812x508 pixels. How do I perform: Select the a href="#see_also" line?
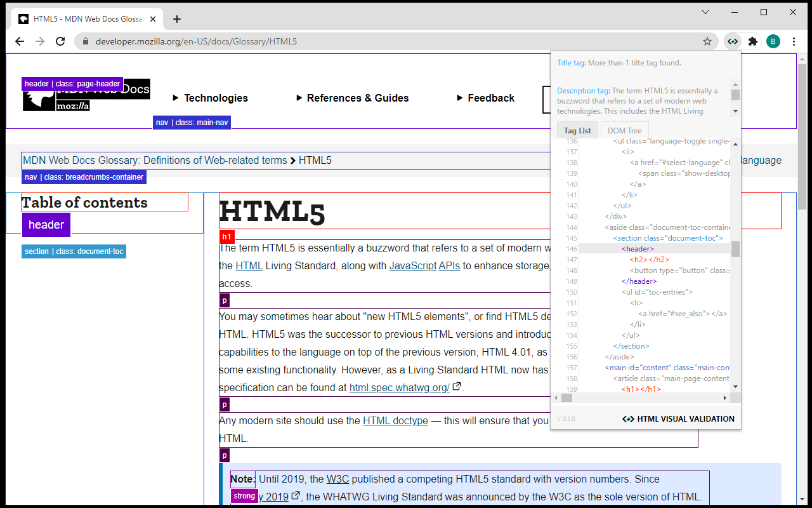tap(683, 314)
